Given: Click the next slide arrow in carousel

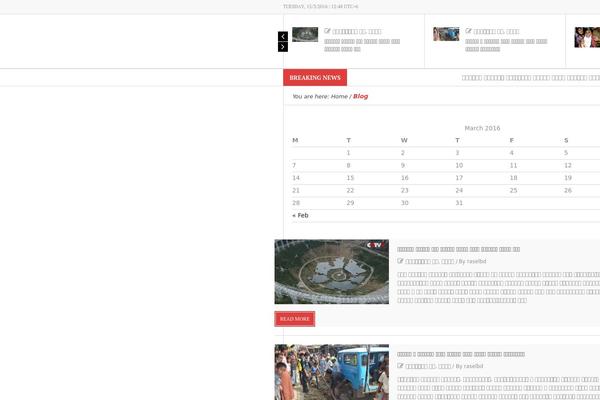Looking at the screenshot, I should tap(283, 47).
